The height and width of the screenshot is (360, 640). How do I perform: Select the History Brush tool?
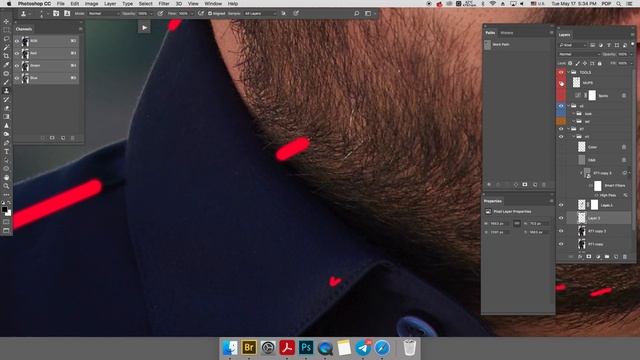pyautogui.click(x=6, y=100)
